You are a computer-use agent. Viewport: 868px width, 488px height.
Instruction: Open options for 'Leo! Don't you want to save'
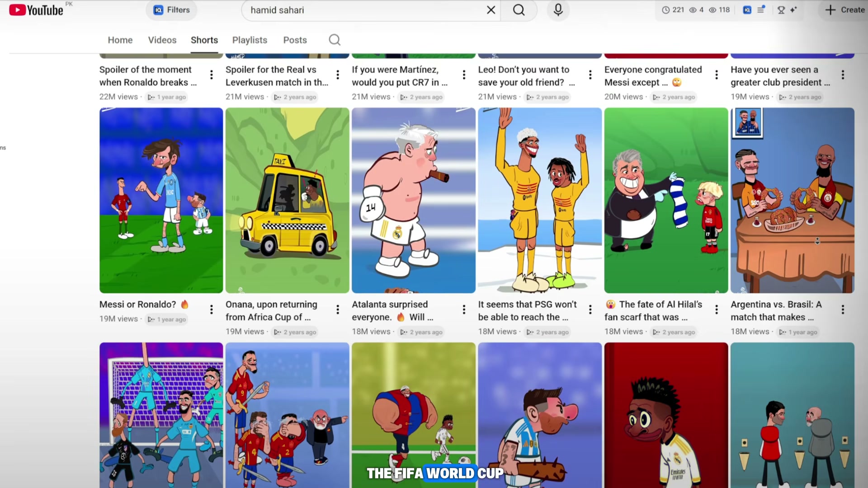pyautogui.click(x=590, y=75)
